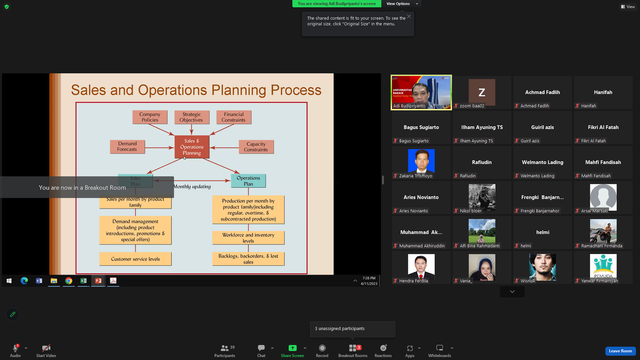The width and height of the screenshot is (640, 360).
Task: Open Whiteboards from the toolbar
Action: pos(440,350)
